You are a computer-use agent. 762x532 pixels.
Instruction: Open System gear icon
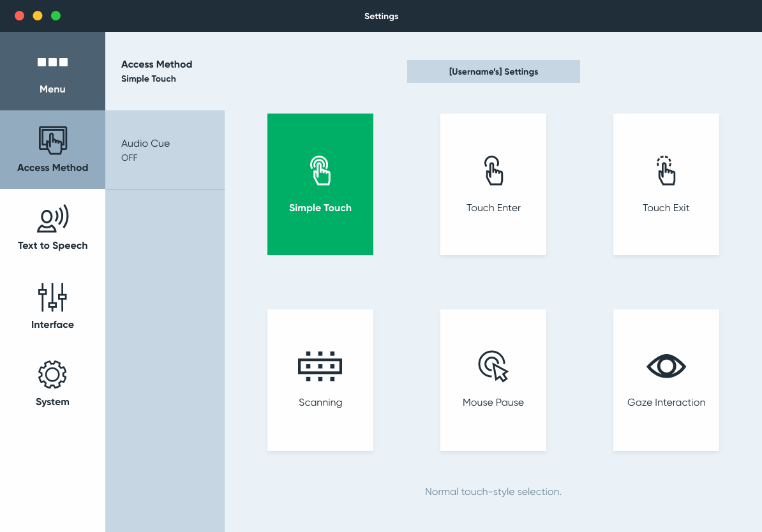[52, 375]
